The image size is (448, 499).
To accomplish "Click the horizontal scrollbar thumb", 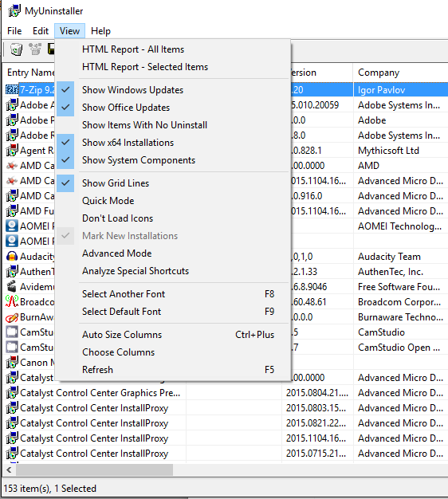I will [x=95, y=470].
